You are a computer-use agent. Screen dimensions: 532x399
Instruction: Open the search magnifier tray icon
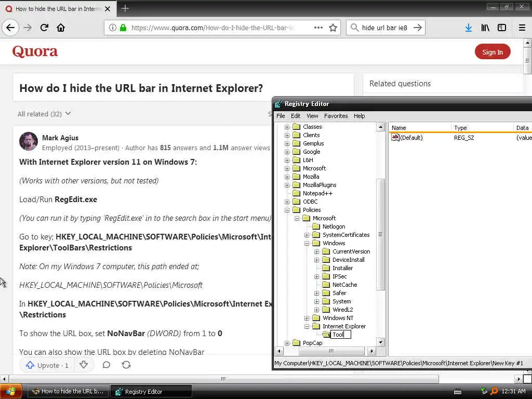(x=495, y=391)
